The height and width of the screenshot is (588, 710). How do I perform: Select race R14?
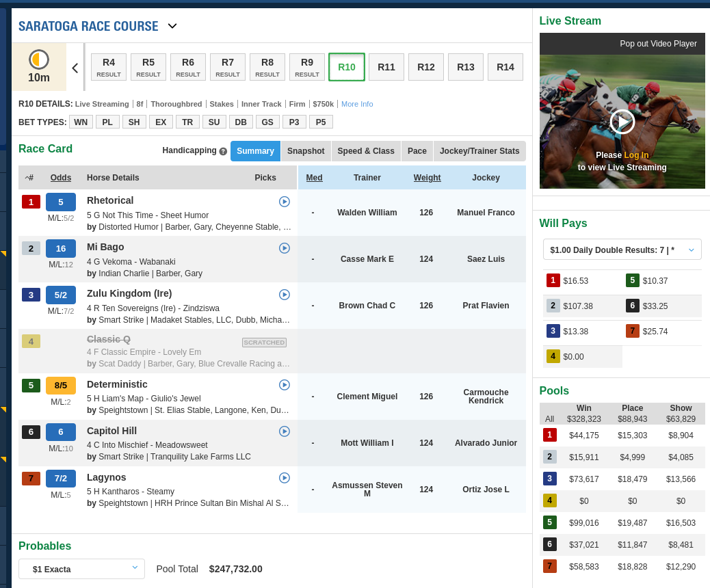pos(505,67)
